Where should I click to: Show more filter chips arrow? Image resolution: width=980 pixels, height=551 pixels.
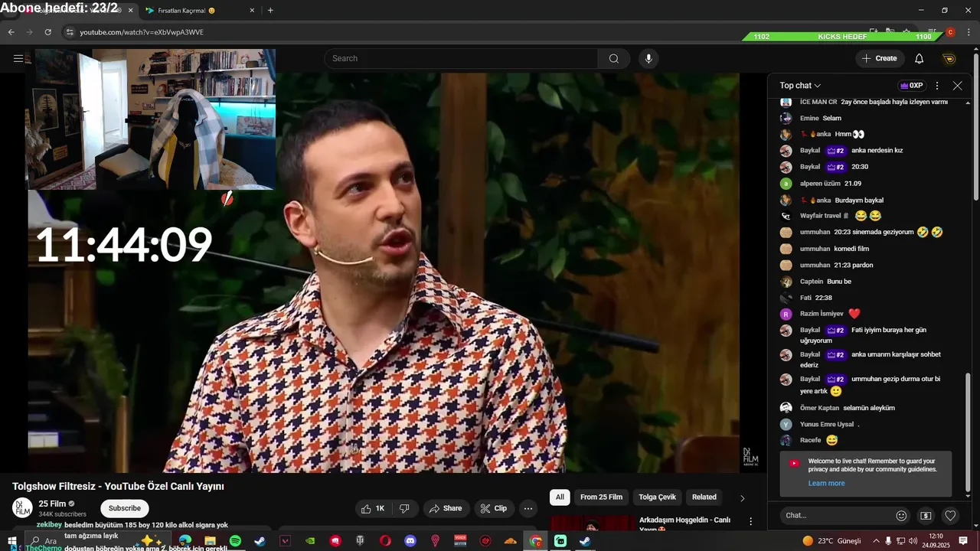742,498
